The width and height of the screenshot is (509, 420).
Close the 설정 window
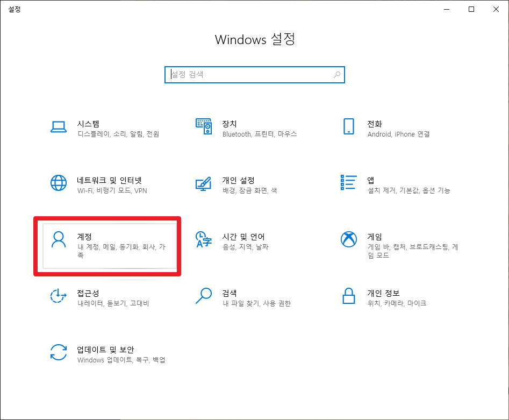tap(496, 9)
